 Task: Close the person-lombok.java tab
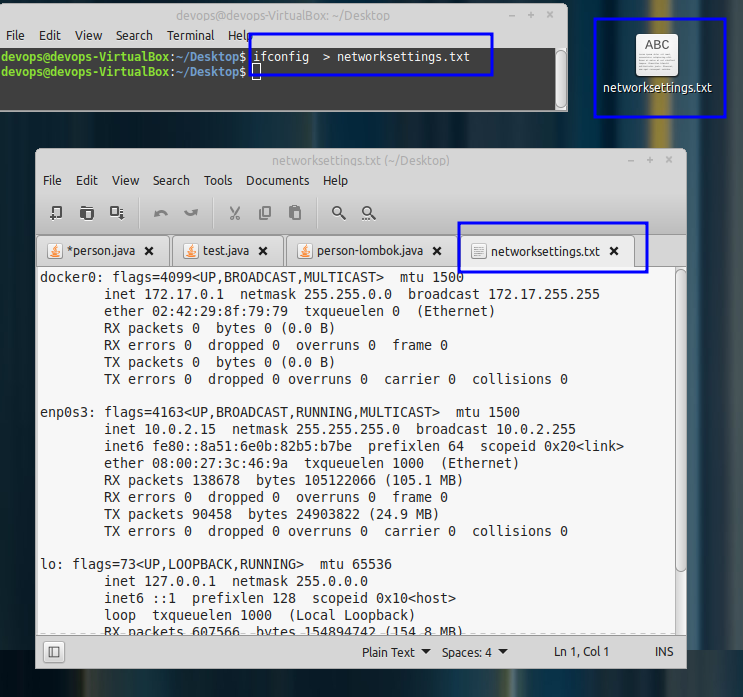coord(437,251)
